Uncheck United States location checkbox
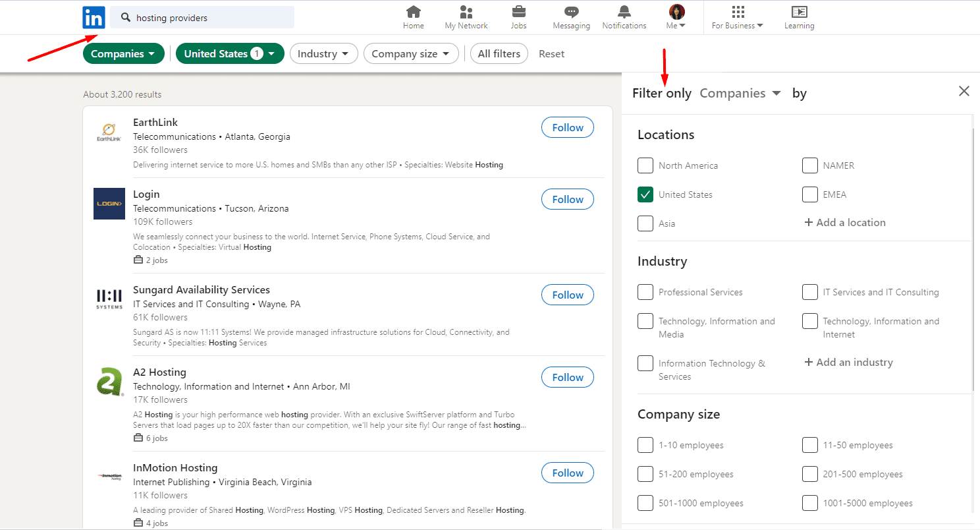 [645, 194]
